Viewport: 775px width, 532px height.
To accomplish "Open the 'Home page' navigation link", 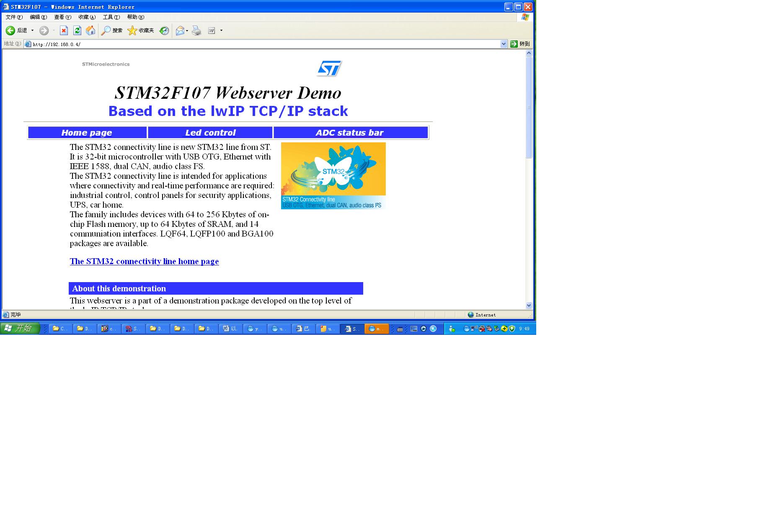I will pyautogui.click(x=87, y=133).
